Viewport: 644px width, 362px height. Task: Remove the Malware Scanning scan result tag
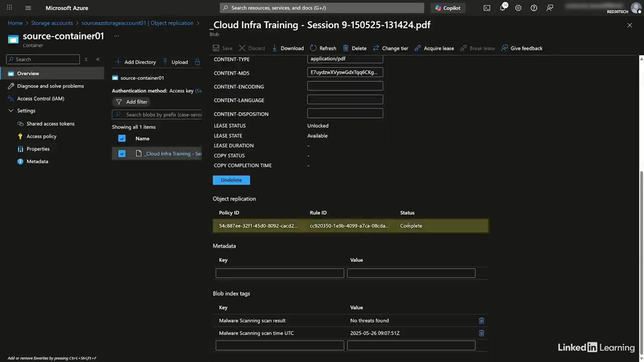pyautogui.click(x=481, y=320)
